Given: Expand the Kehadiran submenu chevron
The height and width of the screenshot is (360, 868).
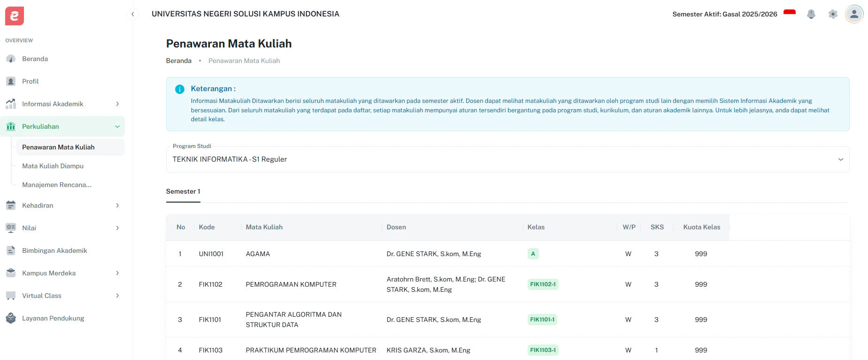Looking at the screenshot, I should point(117,205).
